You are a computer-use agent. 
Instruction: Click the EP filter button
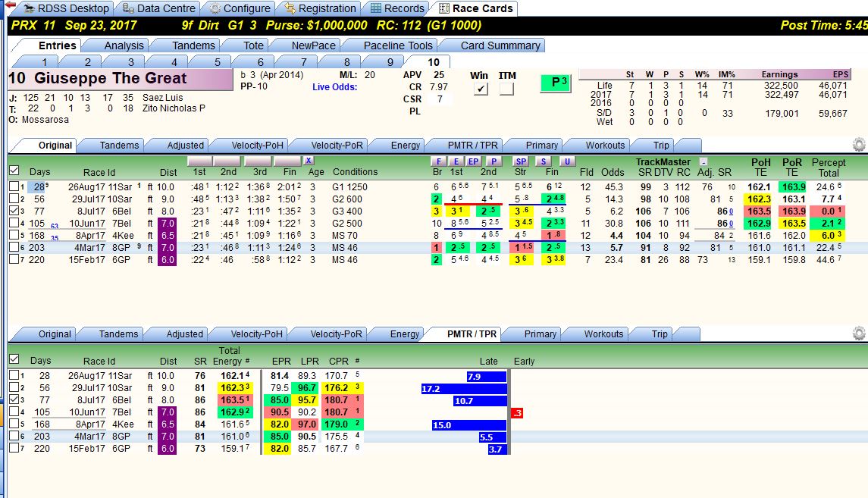coord(473,161)
